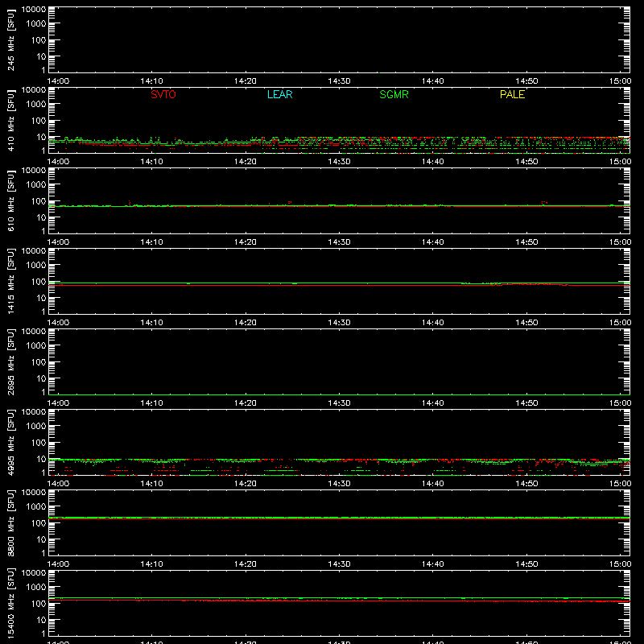Click the 1000 tick on 410 MHz axis
644x644 pixels.
36,105
